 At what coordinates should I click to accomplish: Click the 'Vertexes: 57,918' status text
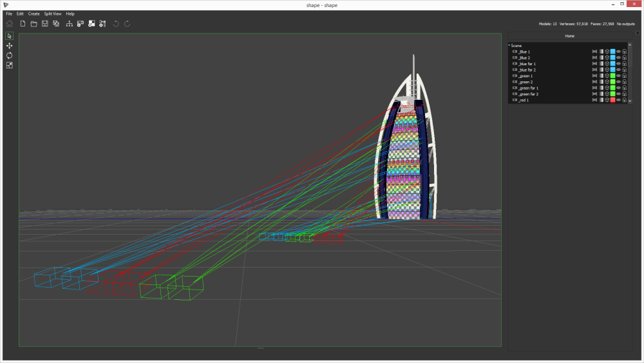point(573,24)
